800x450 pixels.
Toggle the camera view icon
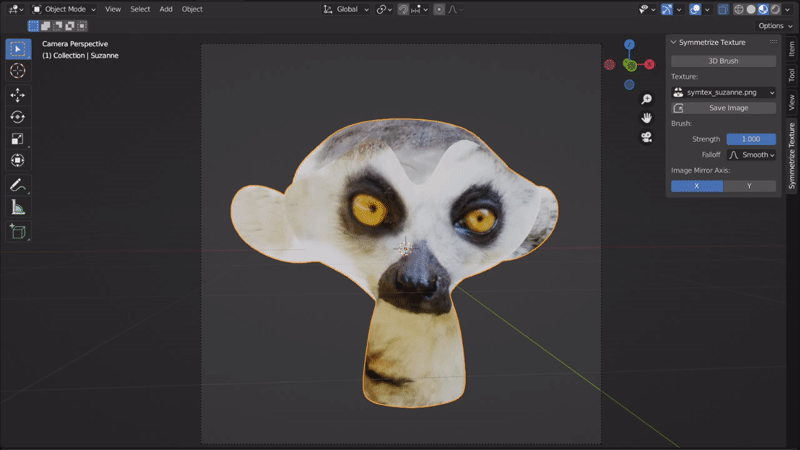(x=647, y=137)
